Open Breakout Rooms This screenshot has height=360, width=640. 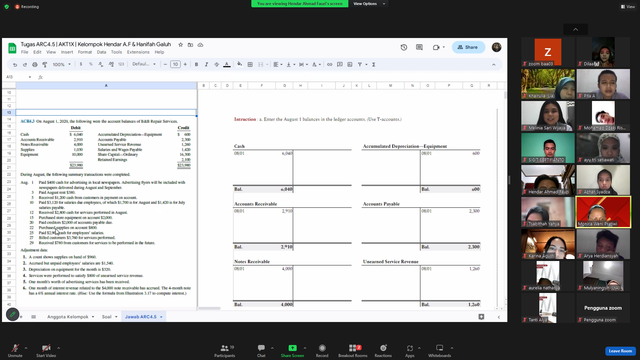point(353,351)
